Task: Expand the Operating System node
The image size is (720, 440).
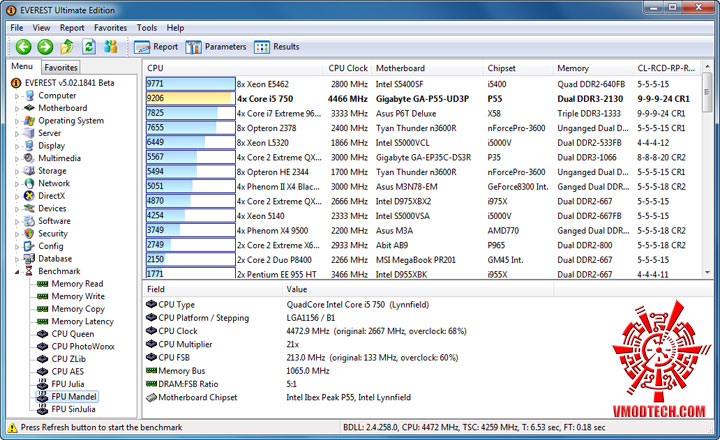Action: pyautogui.click(x=17, y=122)
